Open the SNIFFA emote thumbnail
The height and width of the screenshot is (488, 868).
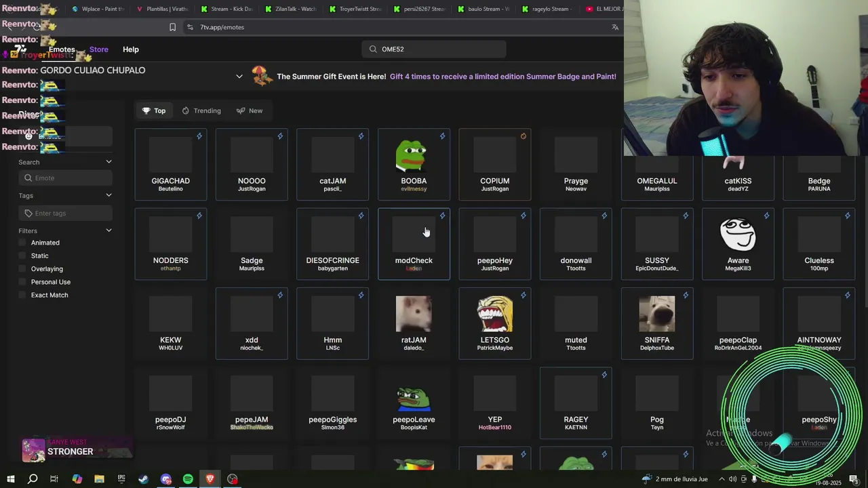click(x=657, y=314)
